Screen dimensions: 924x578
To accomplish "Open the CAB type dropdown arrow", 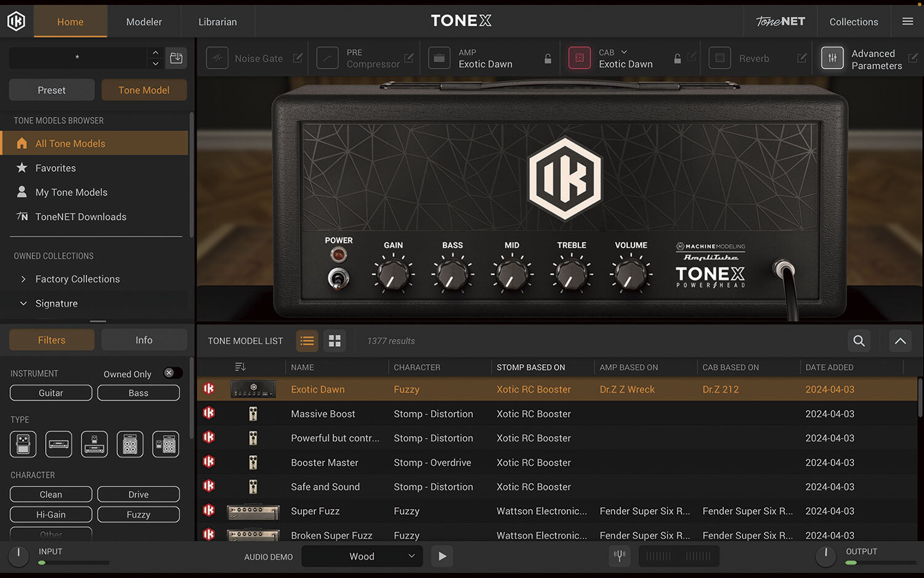I will [624, 52].
